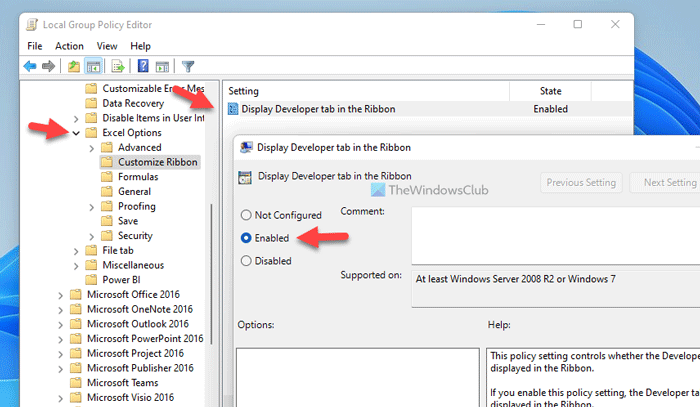The height and width of the screenshot is (407, 700).
Task: Collapse the Excel Options tree node
Action: click(x=76, y=133)
